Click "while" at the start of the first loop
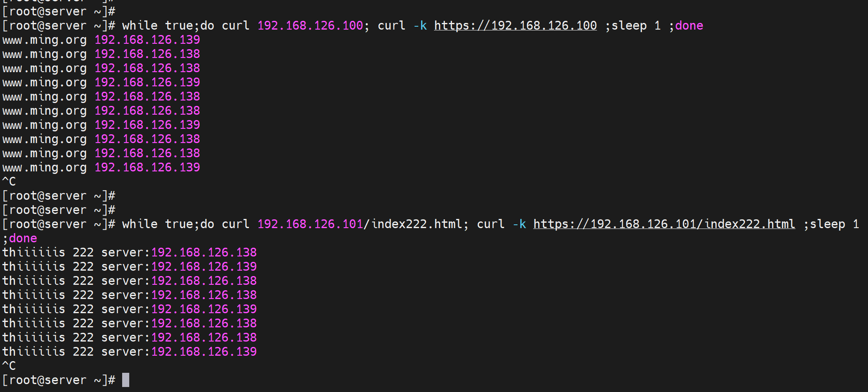 (x=140, y=26)
